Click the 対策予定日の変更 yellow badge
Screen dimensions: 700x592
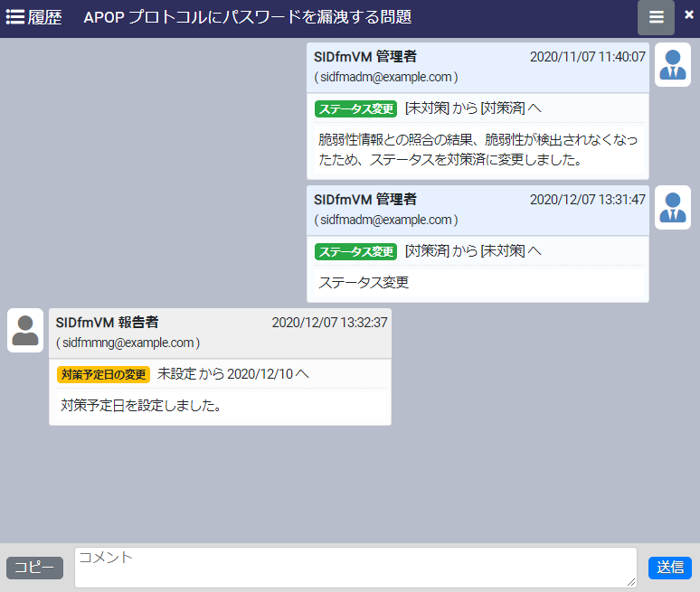tap(104, 375)
